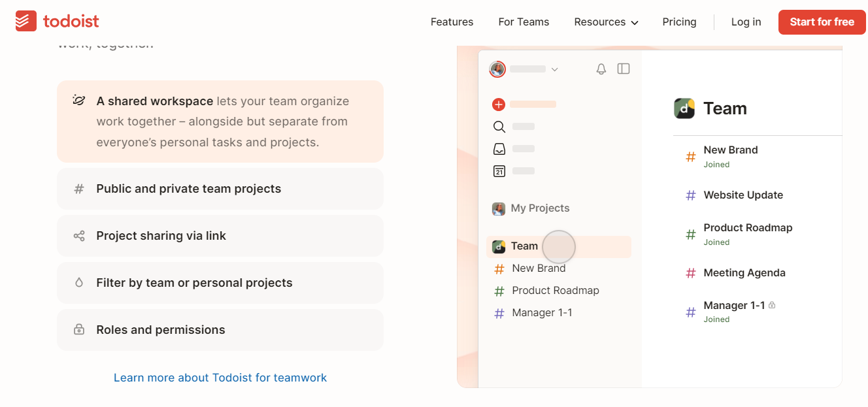Click the Features menu item
Image resolution: width=868 pixels, height=407 pixels.
click(451, 22)
